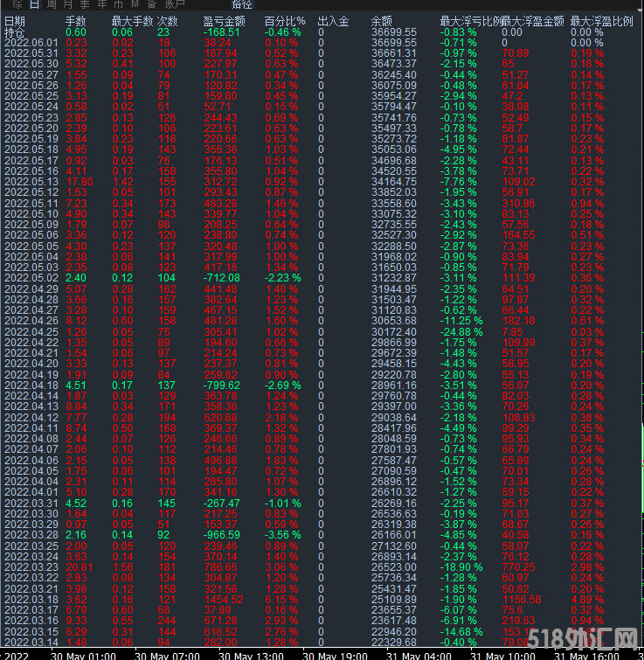Click the 百分比% column header
This screenshot has height=660, width=644.
(284, 20)
